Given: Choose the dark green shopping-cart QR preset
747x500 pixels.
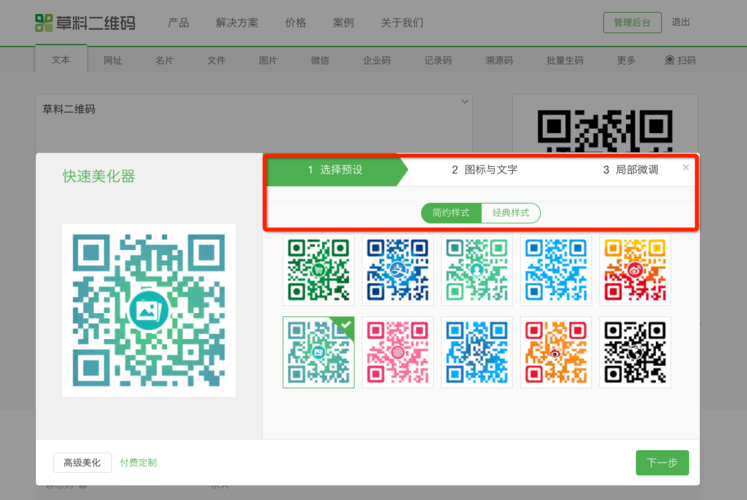Looking at the screenshot, I should click(x=318, y=270).
